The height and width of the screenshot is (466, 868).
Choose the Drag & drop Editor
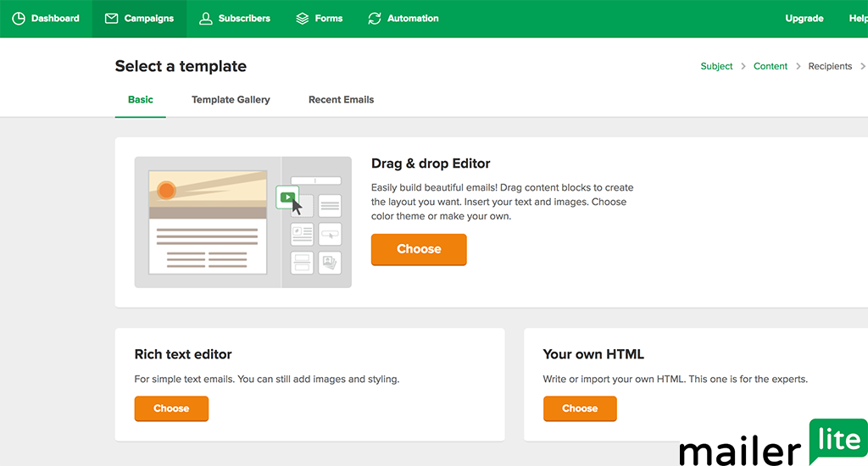[x=419, y=249]
